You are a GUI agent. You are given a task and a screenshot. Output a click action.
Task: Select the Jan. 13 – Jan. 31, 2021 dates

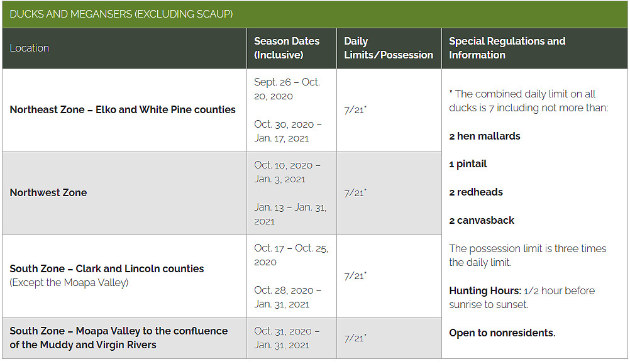pos(290,214)
